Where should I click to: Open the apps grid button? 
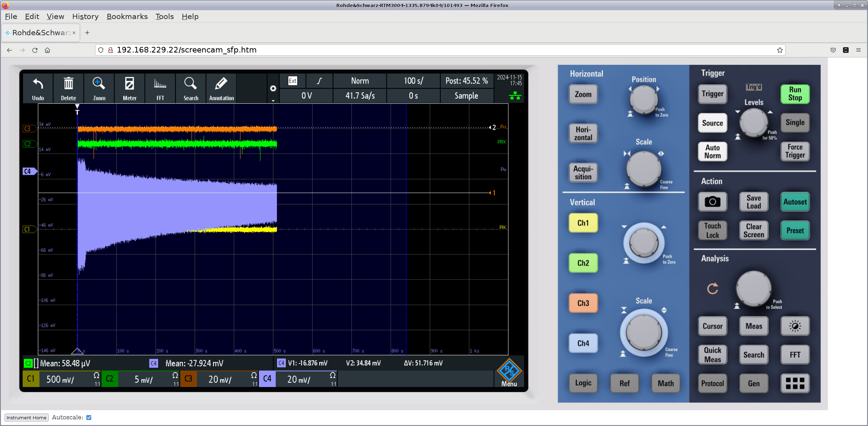click(795, 383)
